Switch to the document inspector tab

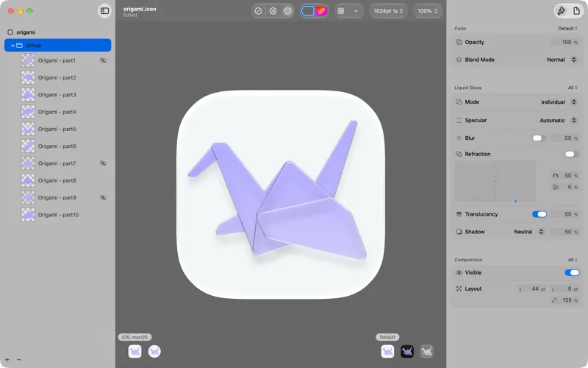576,11
